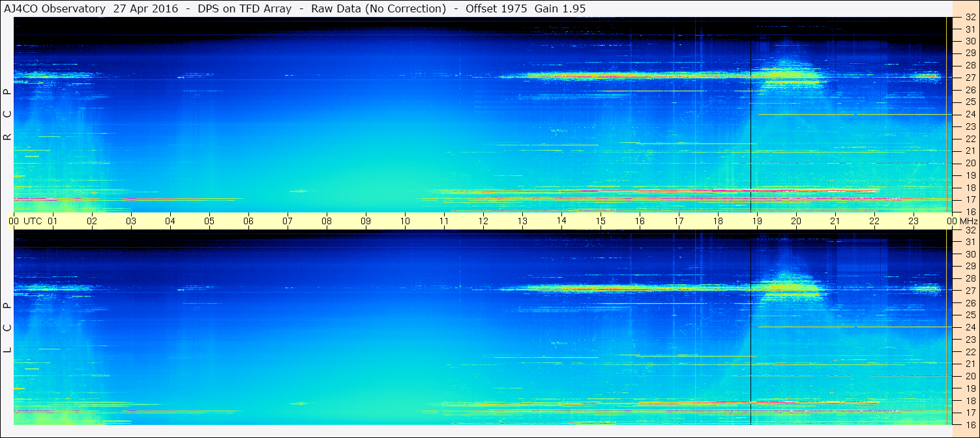Screen dimensions: 980x438
Task: Click the 30 MHz tick on the LCP scale
Action: (x=970, y=254)
